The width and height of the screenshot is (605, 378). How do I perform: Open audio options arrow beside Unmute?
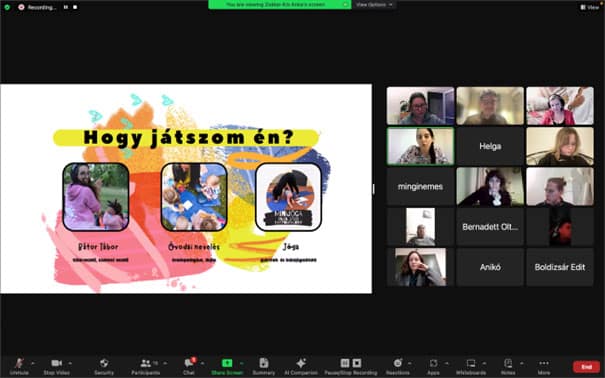coord(33,363)
